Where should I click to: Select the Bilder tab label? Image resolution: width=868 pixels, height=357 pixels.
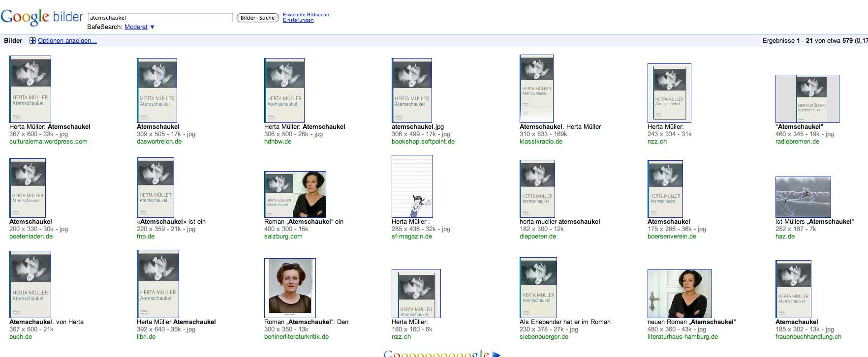[x=13, y=41]
